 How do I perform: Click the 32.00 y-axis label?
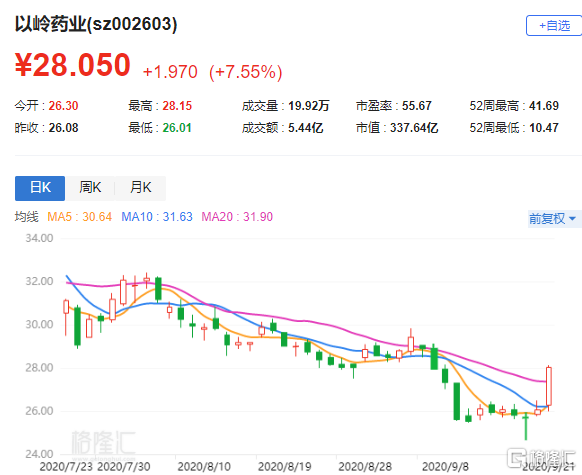(x=39, y=281)
